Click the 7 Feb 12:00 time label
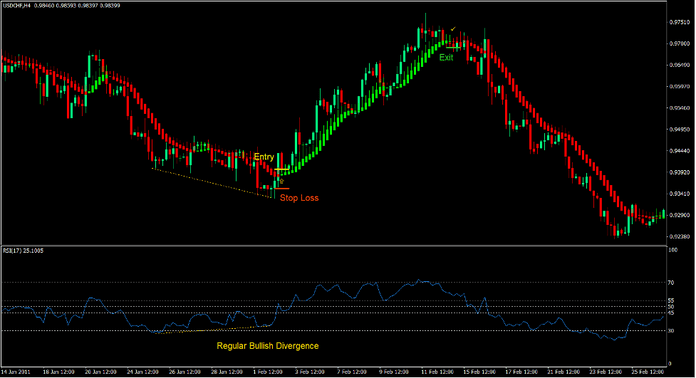This screenshot has height=378, width=696. click(352, 372)
